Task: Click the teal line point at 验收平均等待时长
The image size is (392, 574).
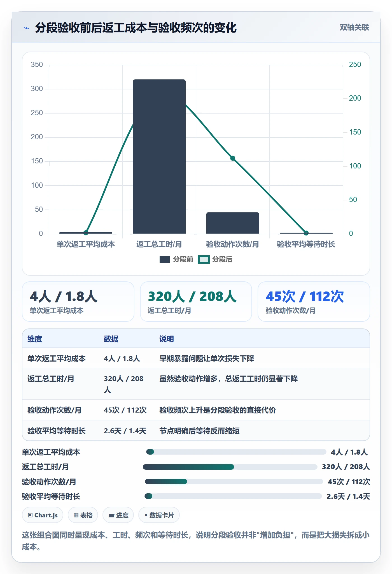Action: (x=306, y=233)
